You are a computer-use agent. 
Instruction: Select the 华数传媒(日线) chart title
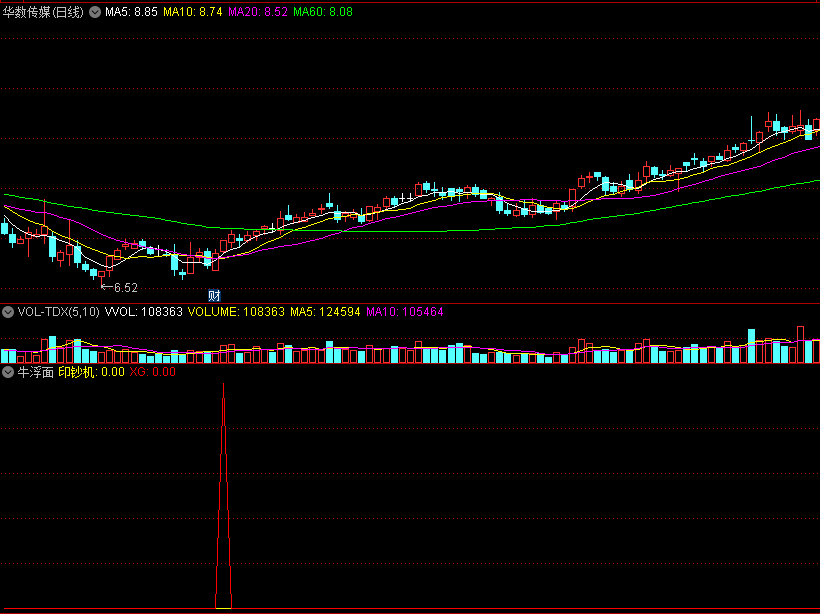tap(43, 12)
